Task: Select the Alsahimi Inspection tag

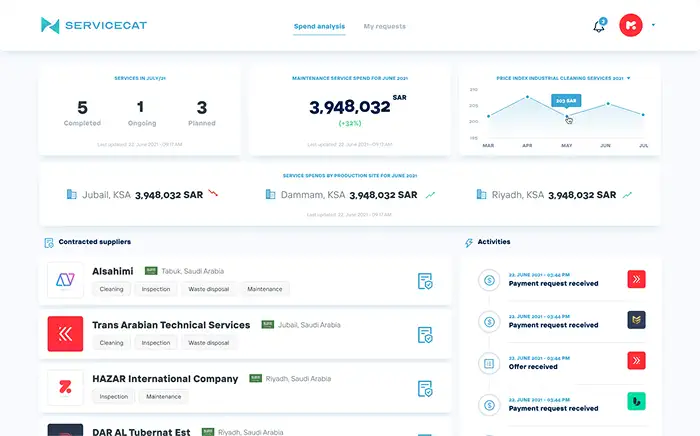Action: click(x=156, y=289)
